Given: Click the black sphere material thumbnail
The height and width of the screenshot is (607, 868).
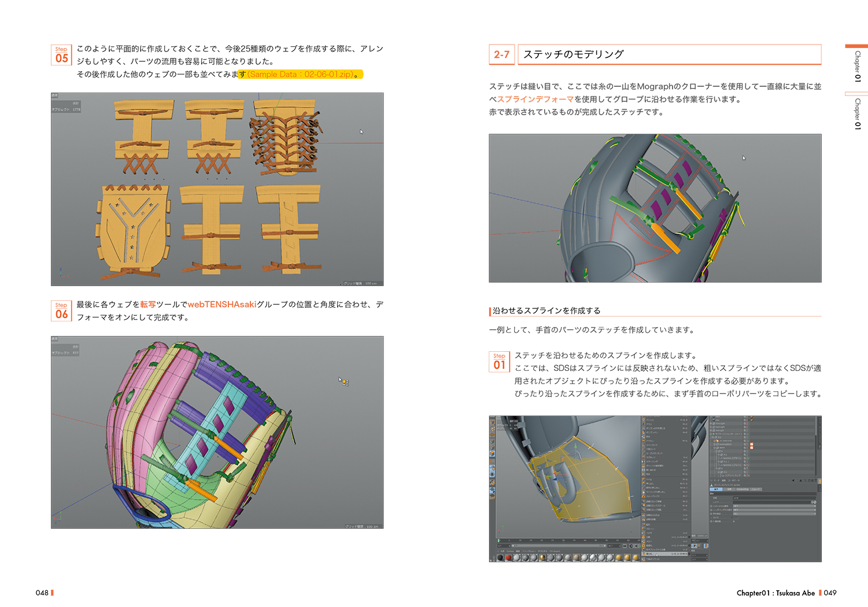Looking at the screenshot, I should [x=500, y=558].
